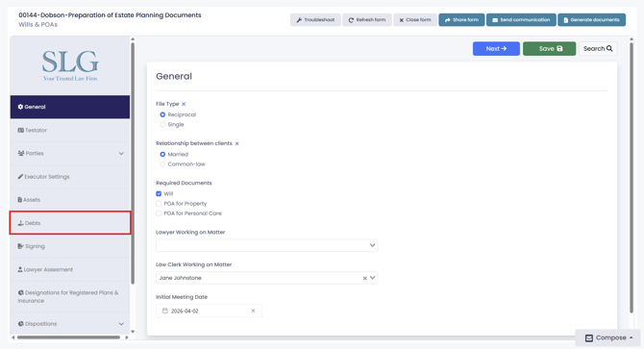Click the sidebar scroll-left arrow
This screenshot has height=349, width=644.
click(x=13, y=337)
